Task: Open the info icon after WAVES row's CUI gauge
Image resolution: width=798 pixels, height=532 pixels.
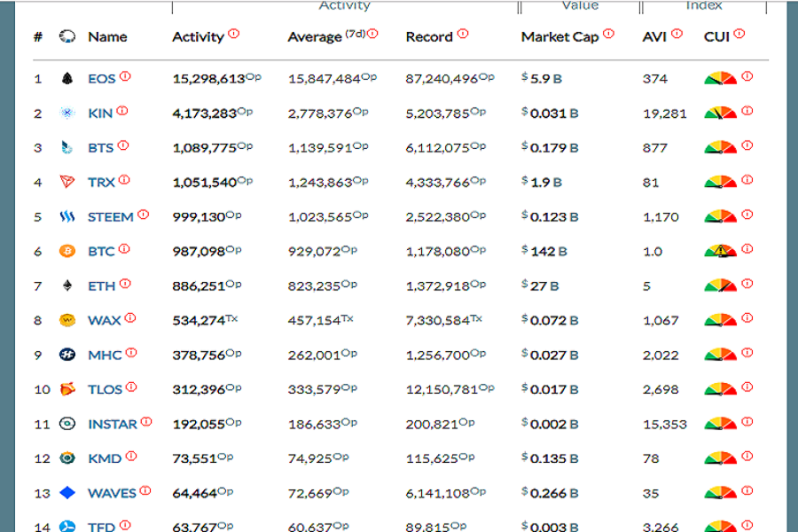Action: [747, 490]
